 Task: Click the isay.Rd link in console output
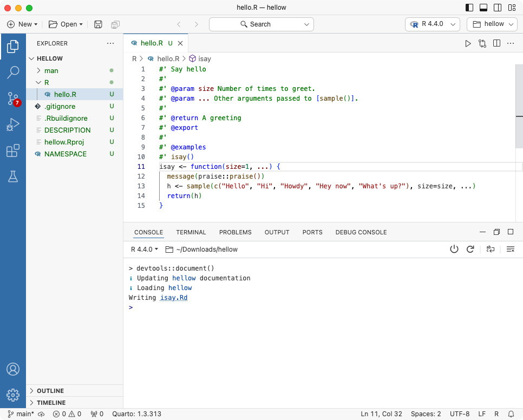pyautogui.click(x=173, y=297)
